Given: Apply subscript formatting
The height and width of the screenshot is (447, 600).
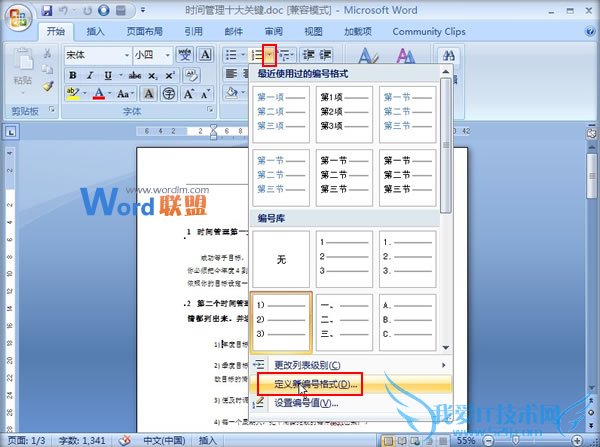Looking at the screenshot, I should point(153,75).
